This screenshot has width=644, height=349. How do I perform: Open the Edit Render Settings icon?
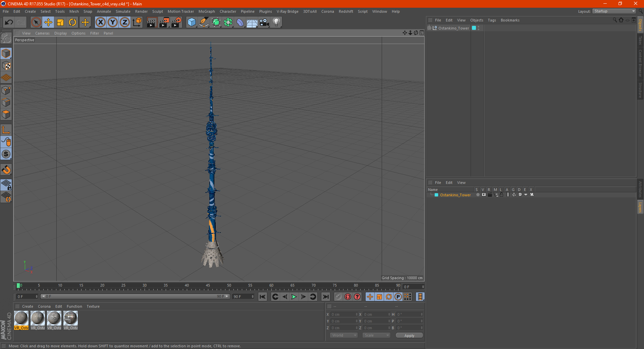(x=176, y=22)
